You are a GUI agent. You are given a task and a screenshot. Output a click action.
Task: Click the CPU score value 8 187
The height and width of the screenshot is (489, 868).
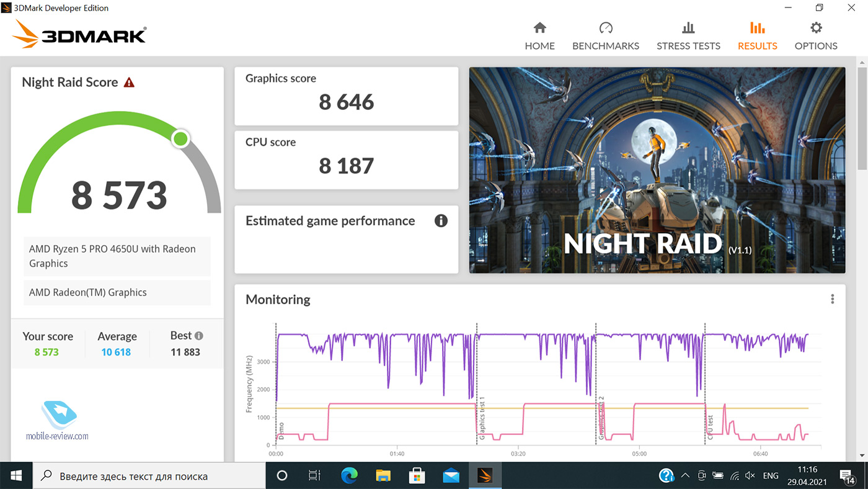tap(347, 166)
